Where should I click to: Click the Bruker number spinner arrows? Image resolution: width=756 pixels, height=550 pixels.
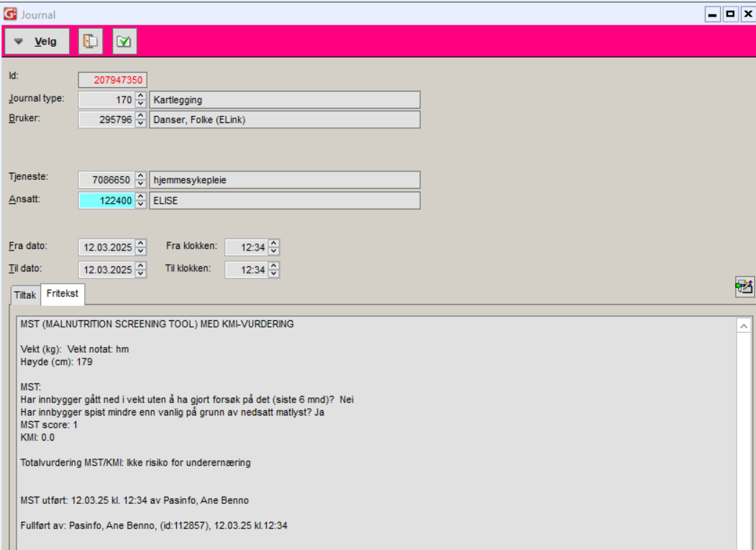[x=141, y=120]
